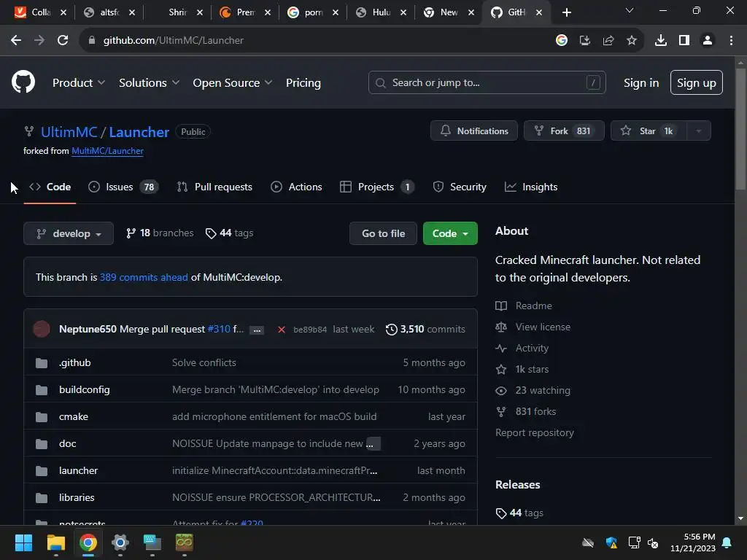The height and width of the screenshot is (560, 747).
Task: Click the install app icon in address bar
Action: coord(585,41)
